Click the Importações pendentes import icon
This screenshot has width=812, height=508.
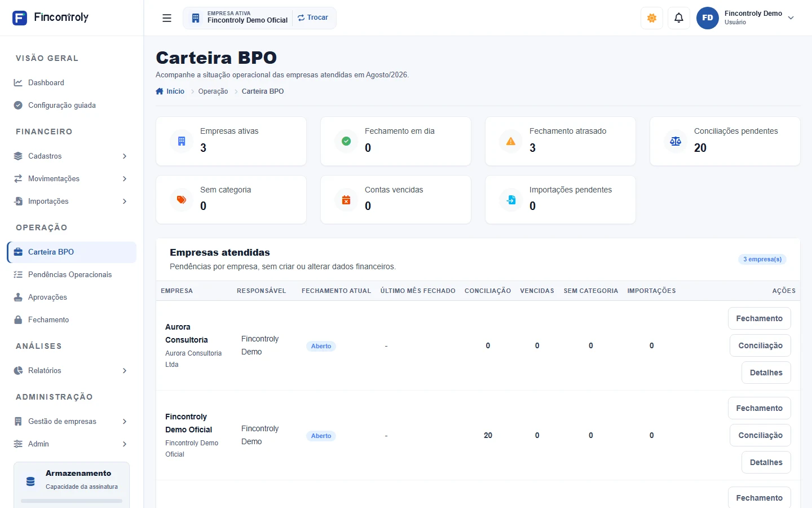click(x=511, y=200)
